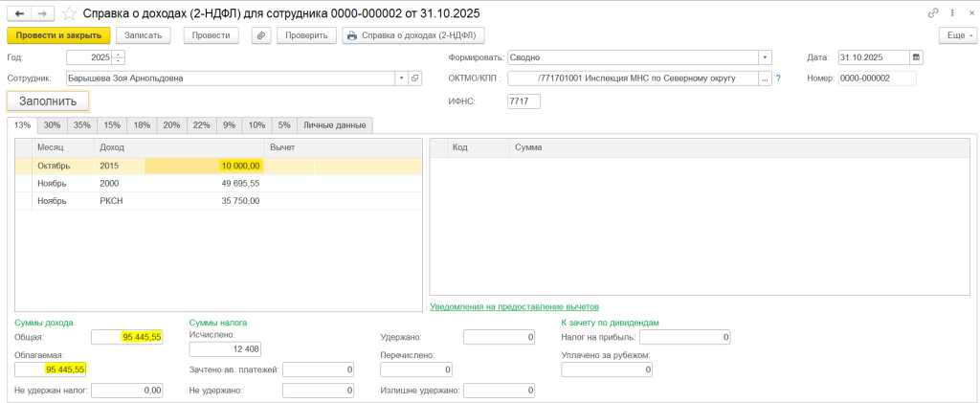The image size is (980, 403).
Task: Open Уведомления на предоставление вычетов link
Action: 514,307
